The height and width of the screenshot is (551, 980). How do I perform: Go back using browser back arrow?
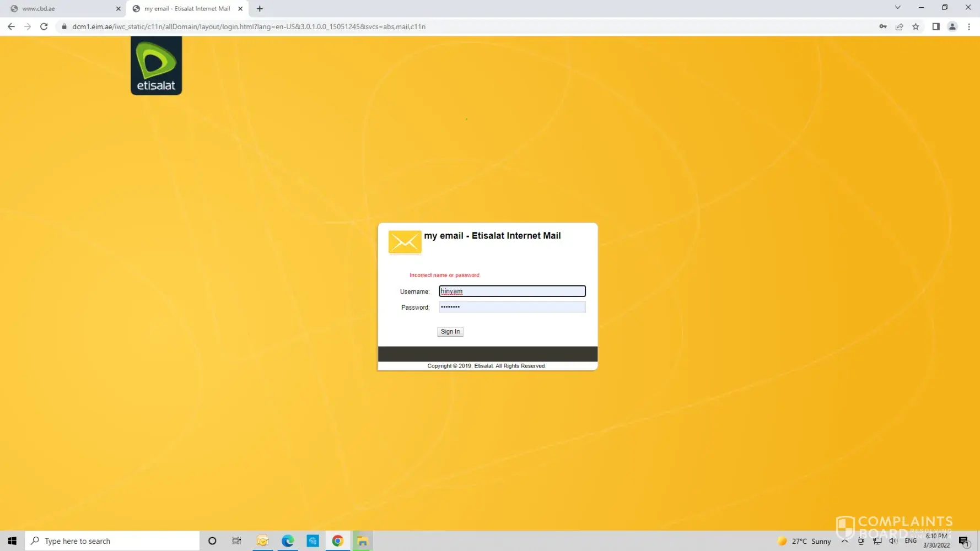[x=11, y=26]
